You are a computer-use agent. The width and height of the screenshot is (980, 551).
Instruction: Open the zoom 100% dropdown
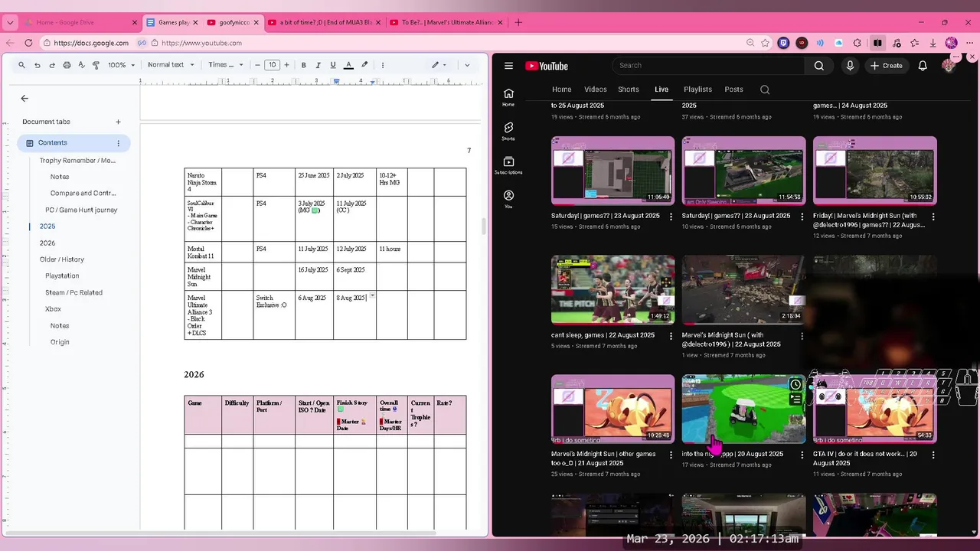point(121,65)
